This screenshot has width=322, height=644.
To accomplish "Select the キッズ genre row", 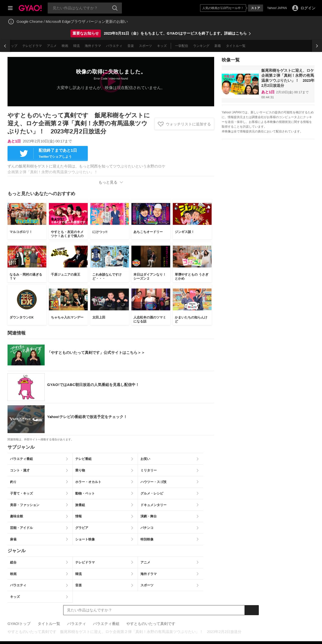I will (40, 597).
